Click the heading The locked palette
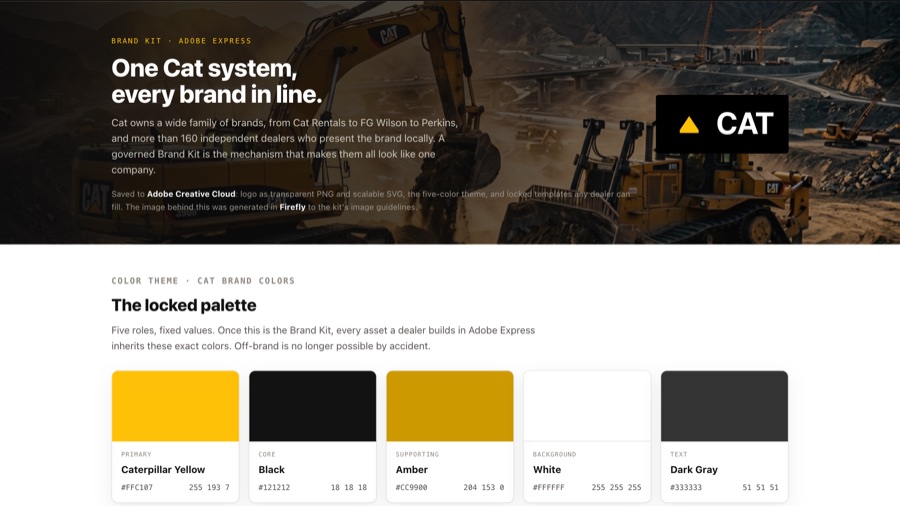Image resolution: width=900 pixels, height=506 pixels. pyautogui.click(x=184, y=305)
